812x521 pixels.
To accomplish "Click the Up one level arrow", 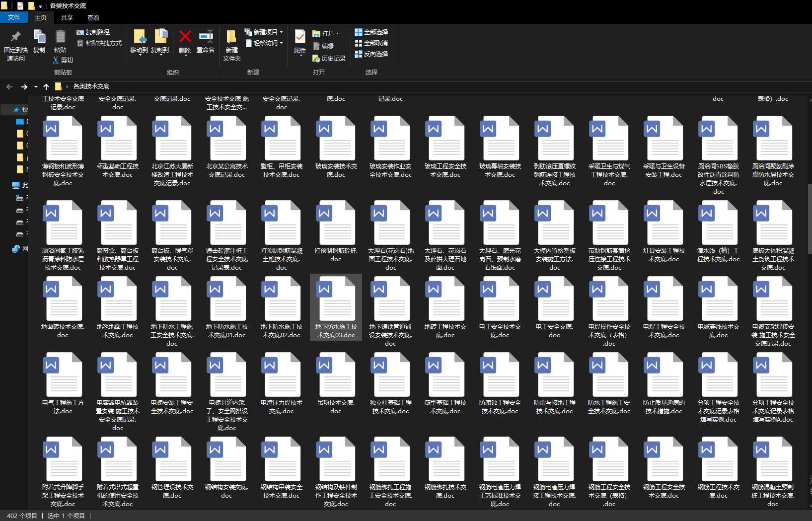I will click(46, 86).
